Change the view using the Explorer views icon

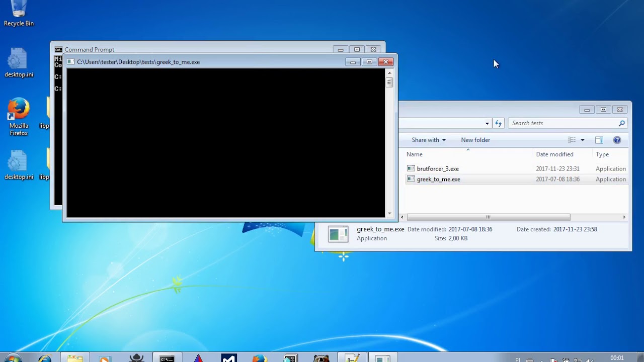tap(572, 140)
